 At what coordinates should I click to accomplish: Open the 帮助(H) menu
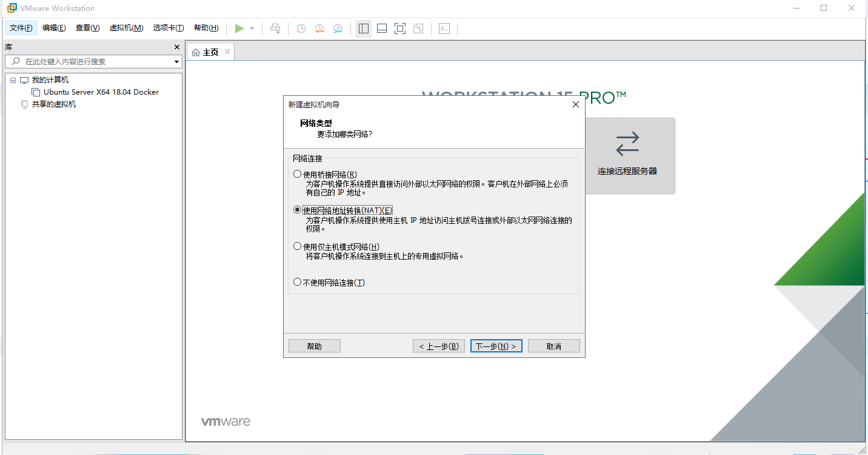[x=206, y=28]
